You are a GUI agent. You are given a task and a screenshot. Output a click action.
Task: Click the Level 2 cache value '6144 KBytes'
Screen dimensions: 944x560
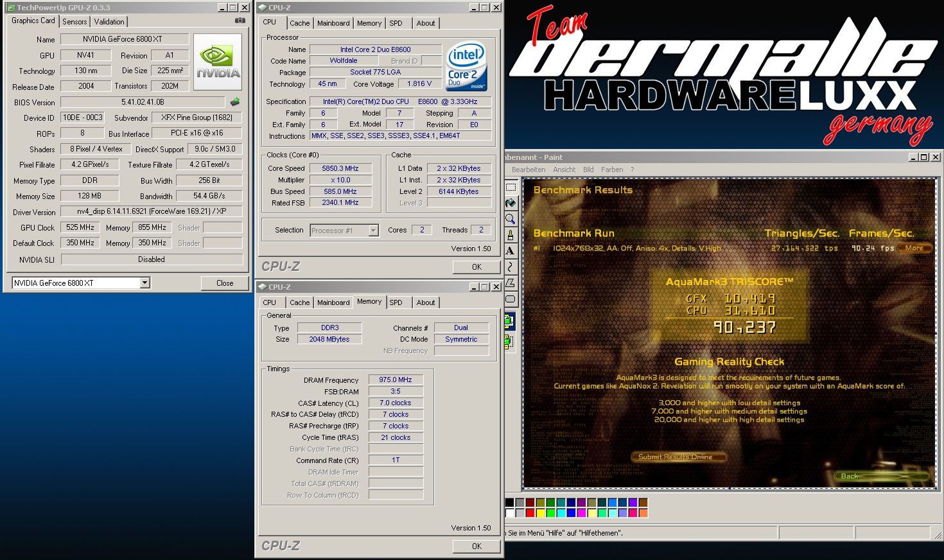(x=459, y=191)
